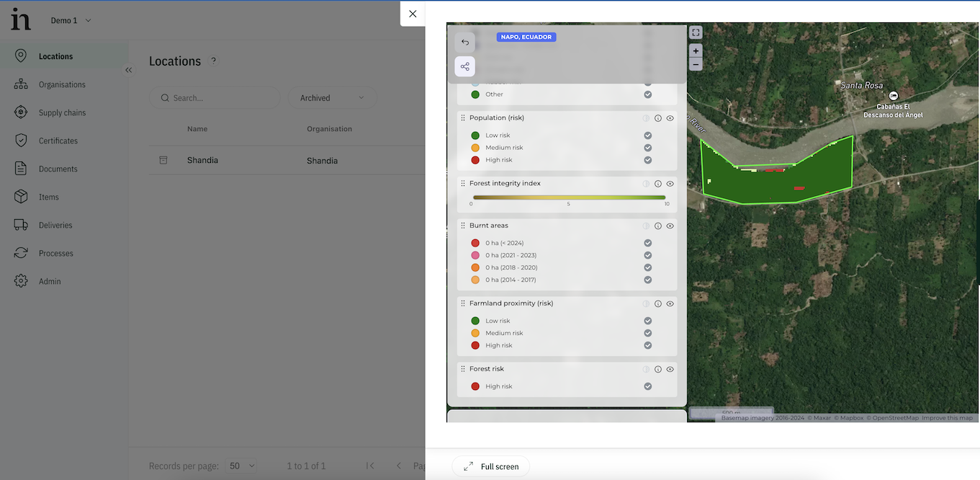
Task: Open Deliveries in the sidebar
Action: pos(64,225)
